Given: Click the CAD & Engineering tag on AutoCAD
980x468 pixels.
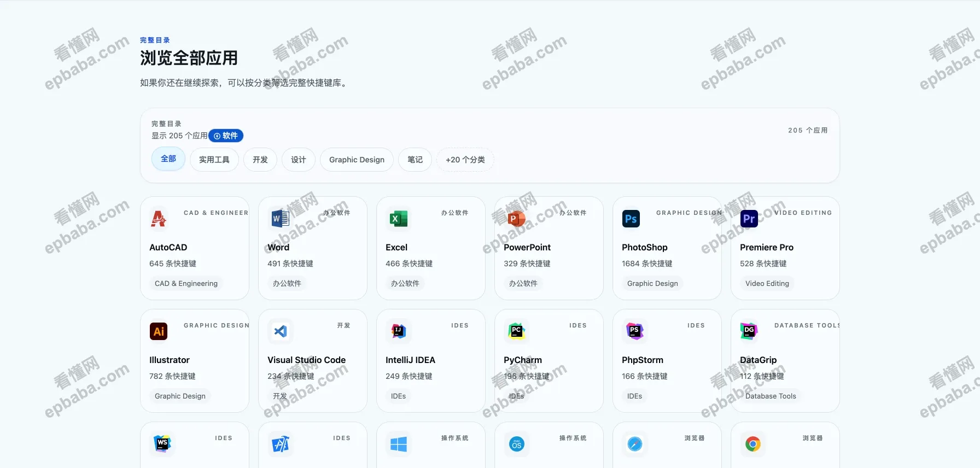Looking at the screenshot, I should click(186, 283).
